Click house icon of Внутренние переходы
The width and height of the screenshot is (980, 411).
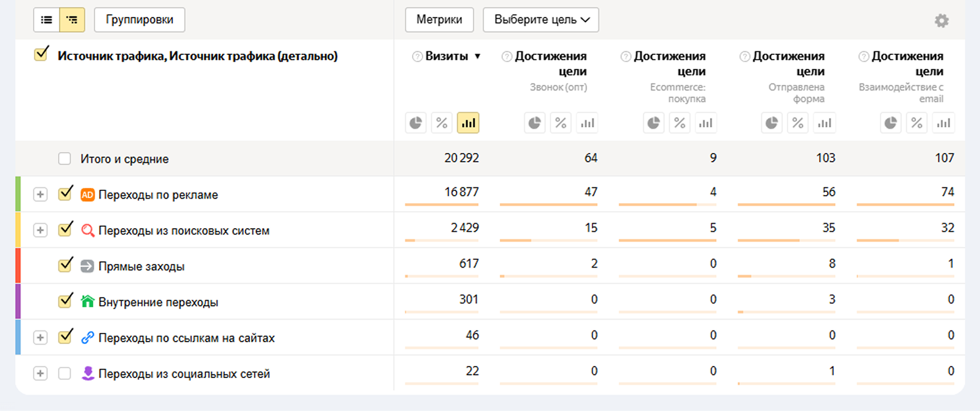[x=88, y=302]
